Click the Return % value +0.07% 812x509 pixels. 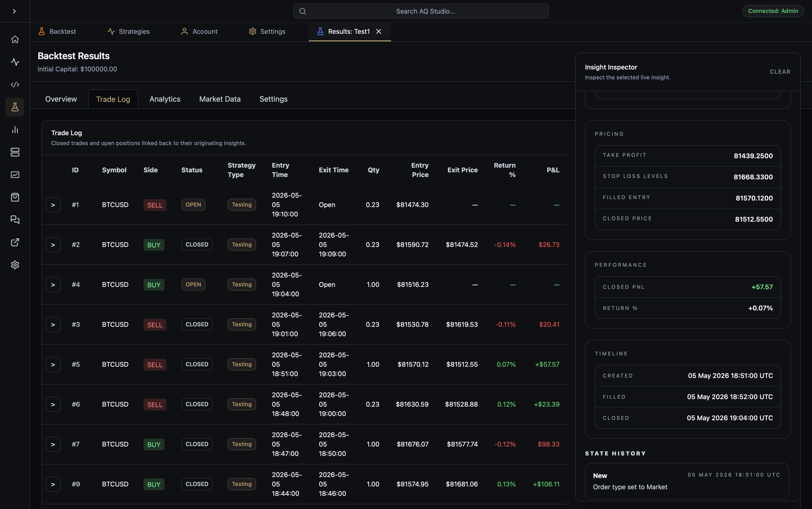[760, 308]
